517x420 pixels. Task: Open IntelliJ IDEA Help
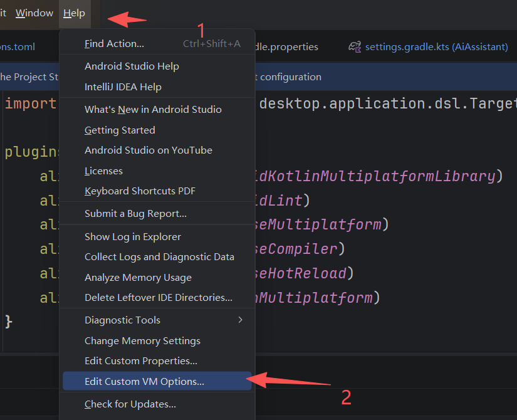coord(157,87)
